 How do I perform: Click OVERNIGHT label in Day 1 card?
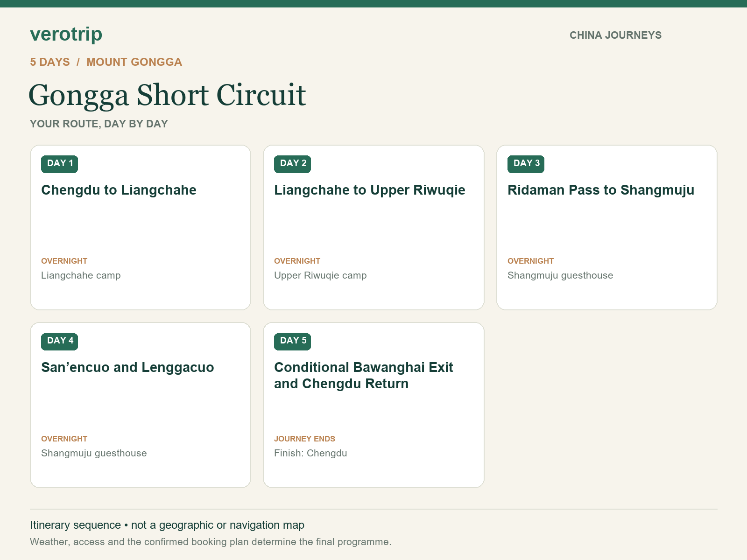point(64,261)
